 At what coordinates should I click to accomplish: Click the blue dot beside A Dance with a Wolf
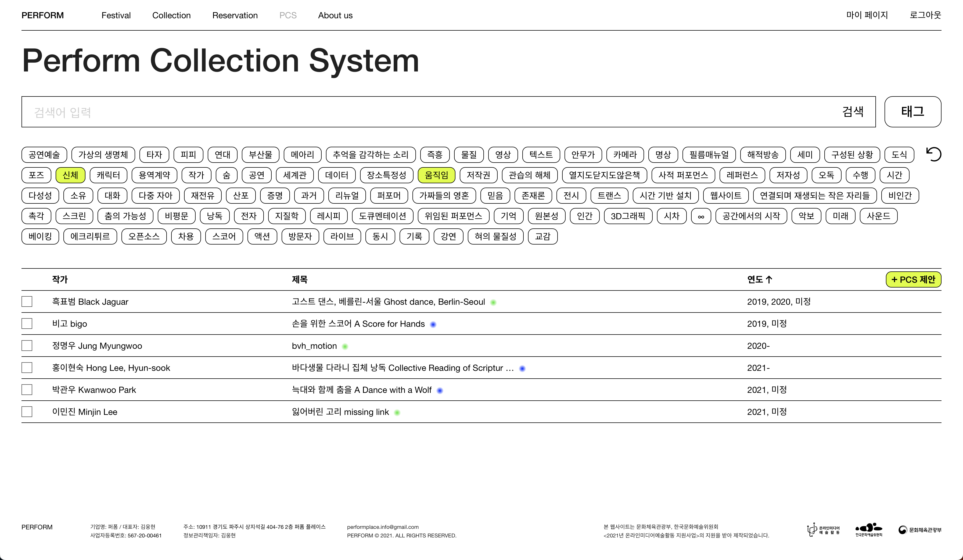[x=440, y=391]
